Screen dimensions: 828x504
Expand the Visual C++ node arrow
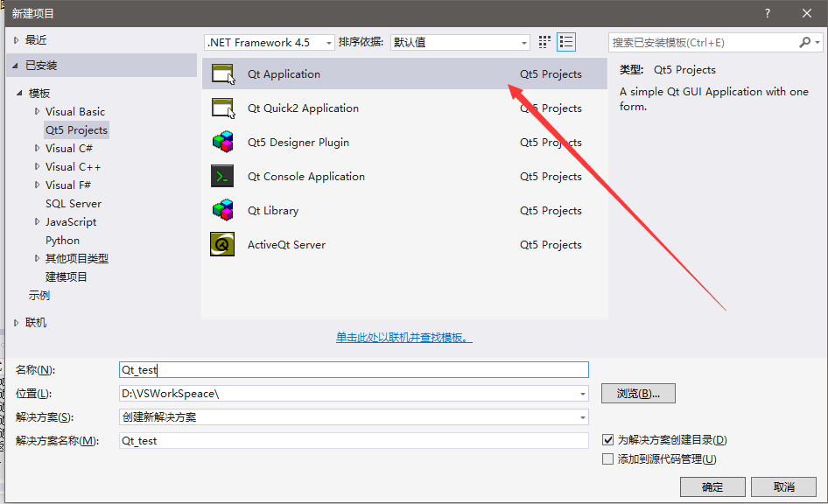click(x=37, y=167)
